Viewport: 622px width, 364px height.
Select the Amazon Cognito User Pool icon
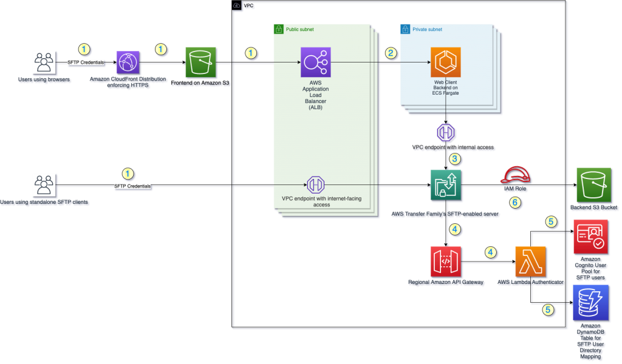(592, 237)
